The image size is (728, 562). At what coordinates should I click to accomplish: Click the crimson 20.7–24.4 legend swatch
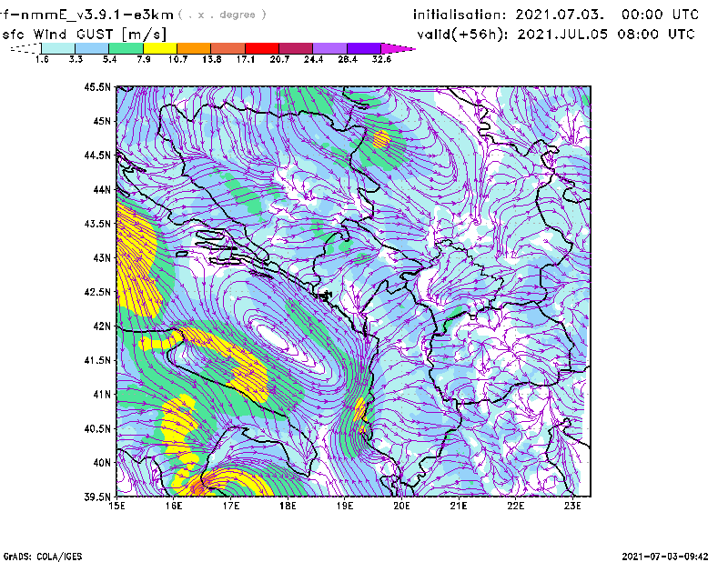point(297,48)
